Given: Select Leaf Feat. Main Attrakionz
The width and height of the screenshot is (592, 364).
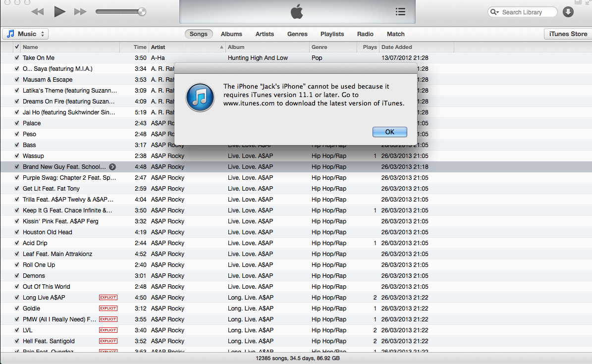Looking at the screenshot, I should click(57, 254).
